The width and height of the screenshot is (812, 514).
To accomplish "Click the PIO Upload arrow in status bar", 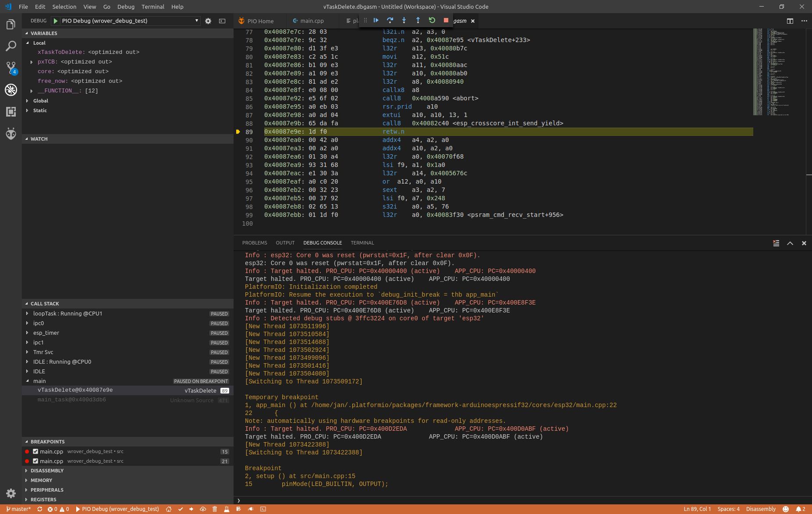I will tap(191, 509).
